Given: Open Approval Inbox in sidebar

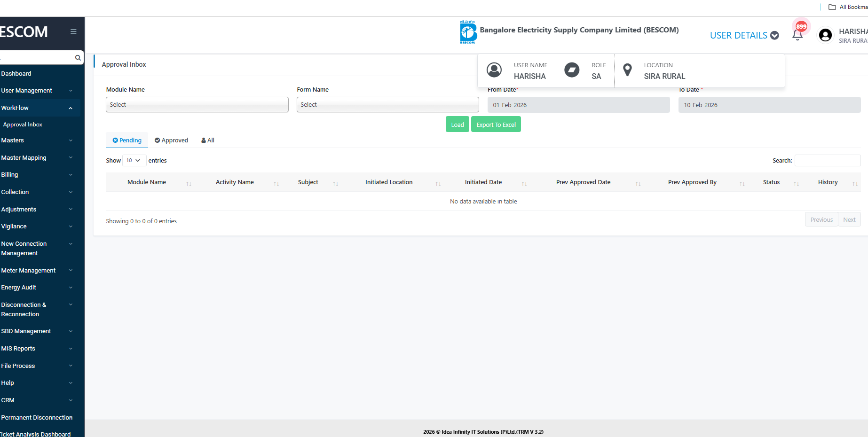Looking at the screenshot, I should [x=23, y=125].
